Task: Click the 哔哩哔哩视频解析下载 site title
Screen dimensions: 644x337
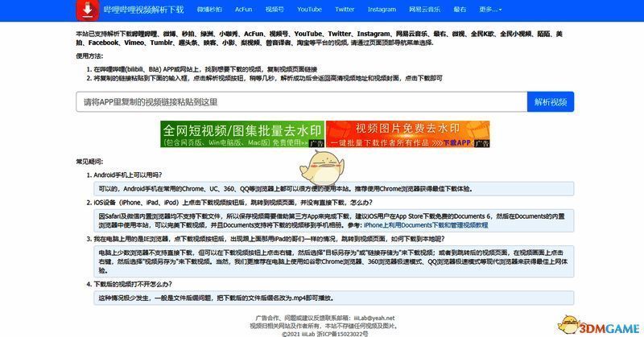Action: point(143,10)
